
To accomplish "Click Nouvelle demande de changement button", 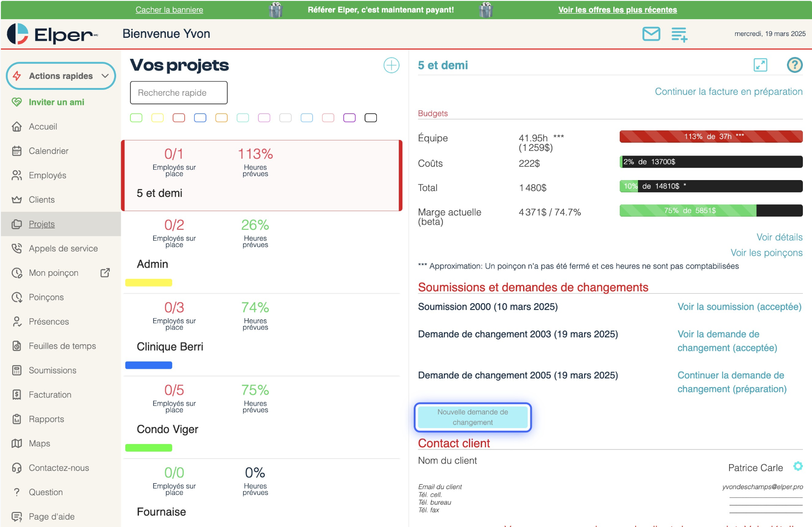I will tap(473, 417).
